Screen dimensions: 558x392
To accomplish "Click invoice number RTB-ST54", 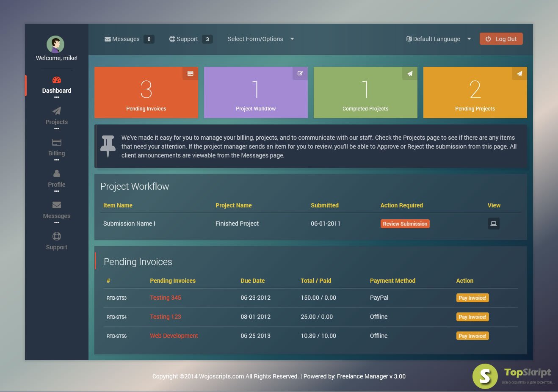I will click(116, 317).
